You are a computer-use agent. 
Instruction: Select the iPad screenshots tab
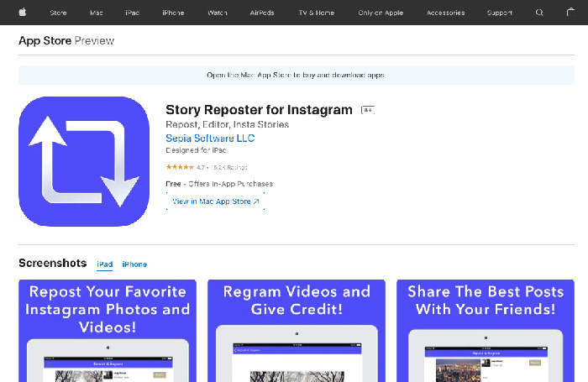tap(105, 264)
